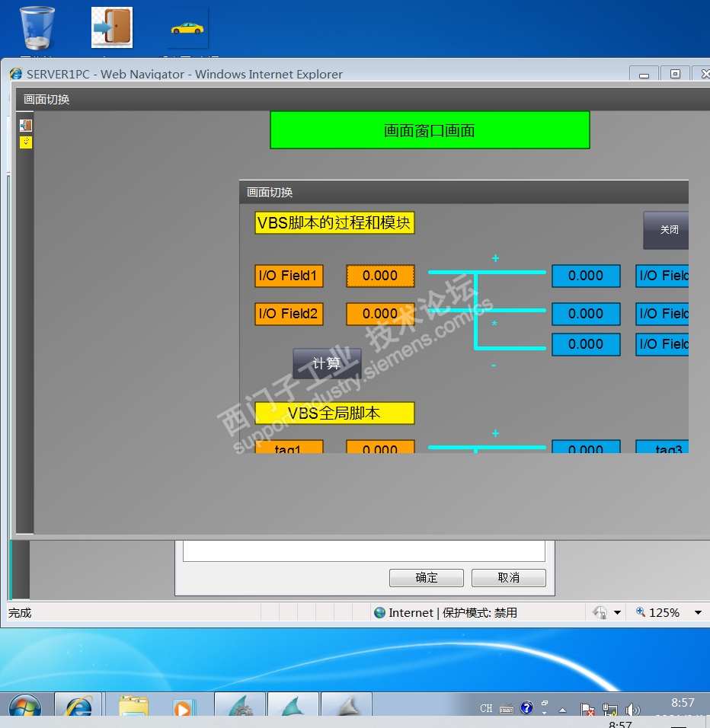Click orange value field beside tag1
This screenshot has height=728, width=710.
(x=380, y=447)
